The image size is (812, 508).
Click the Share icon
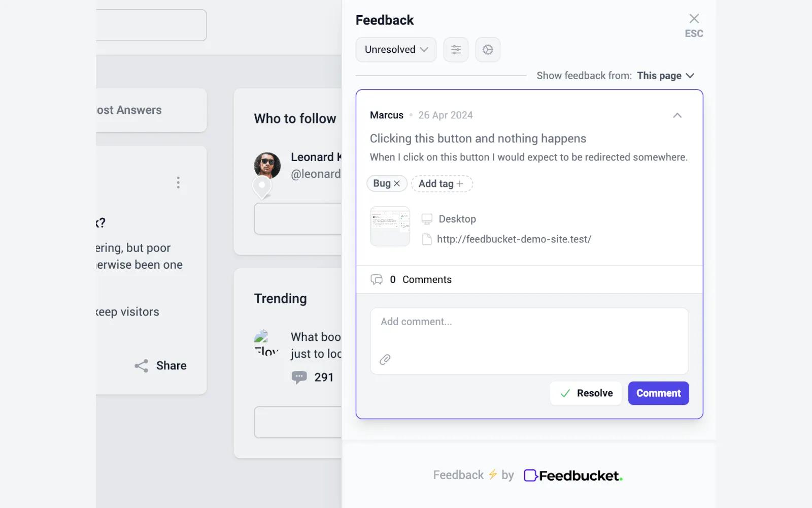click(142, 366)
